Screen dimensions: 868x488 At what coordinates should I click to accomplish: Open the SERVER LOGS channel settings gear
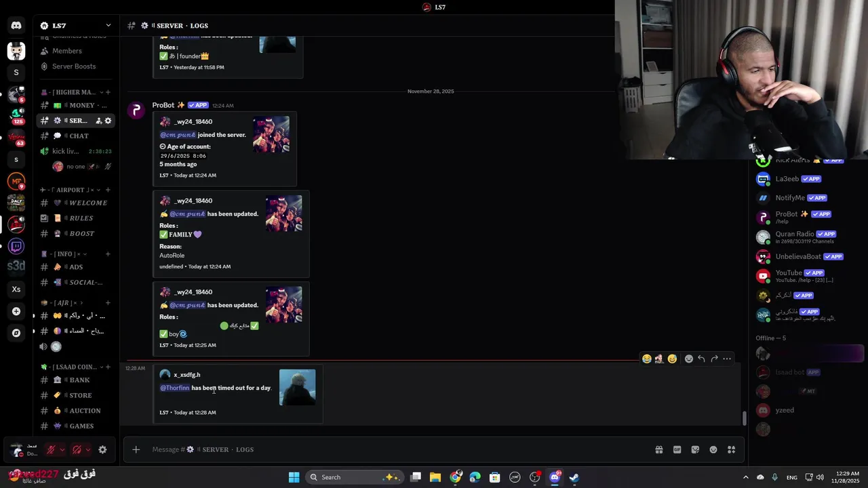pos(108,121)
